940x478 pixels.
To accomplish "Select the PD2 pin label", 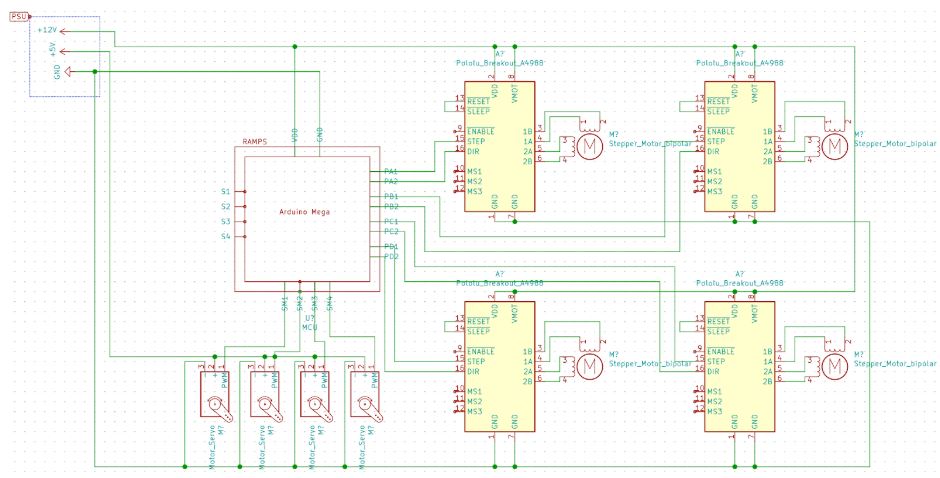I will click(391, 256).
